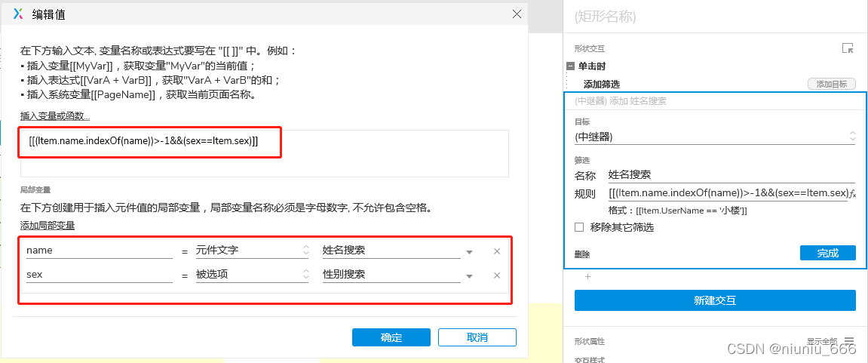868x363 pixels.
Task: Click the expression text input area
Action: click(x=264, y=153)
